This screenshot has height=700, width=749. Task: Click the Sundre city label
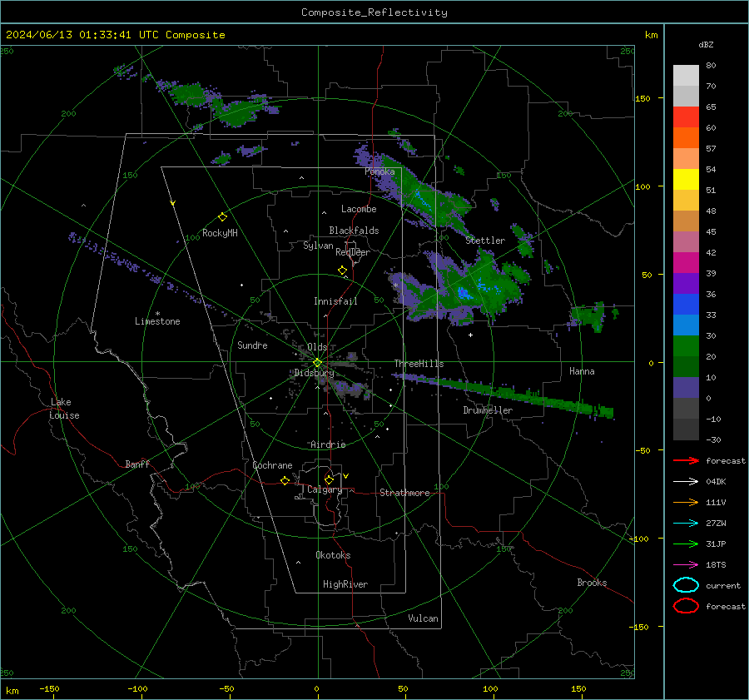click(252, 345)
